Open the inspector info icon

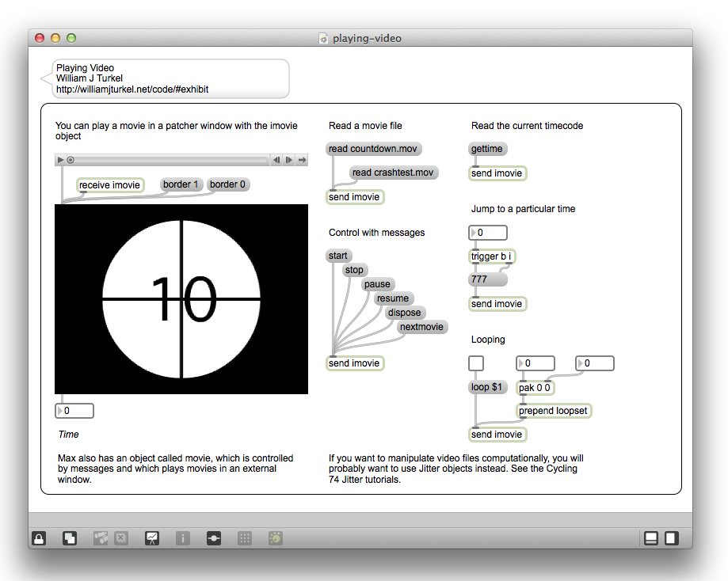coord(182,538)
